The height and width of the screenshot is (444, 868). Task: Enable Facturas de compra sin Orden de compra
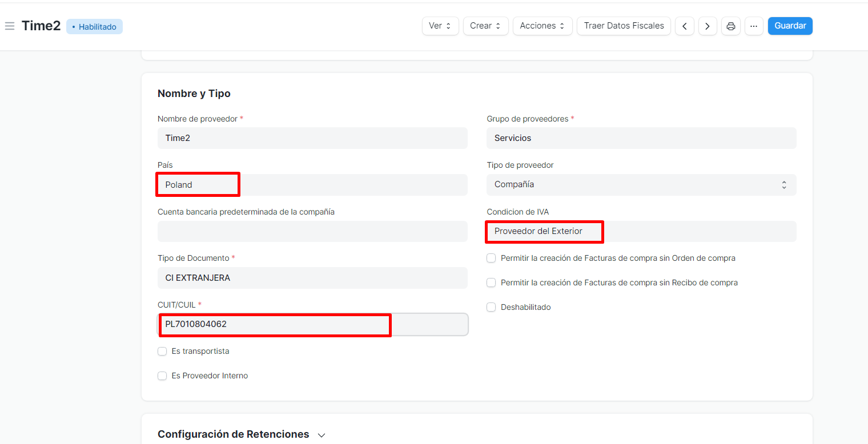click(x=491, y=258)
